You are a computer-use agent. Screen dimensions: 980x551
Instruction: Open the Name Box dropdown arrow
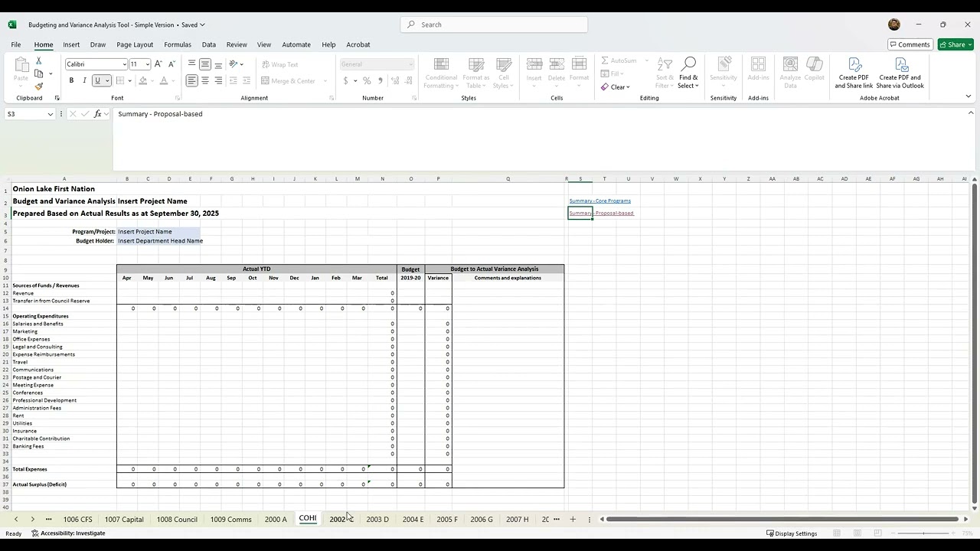(x=51, y=114)
